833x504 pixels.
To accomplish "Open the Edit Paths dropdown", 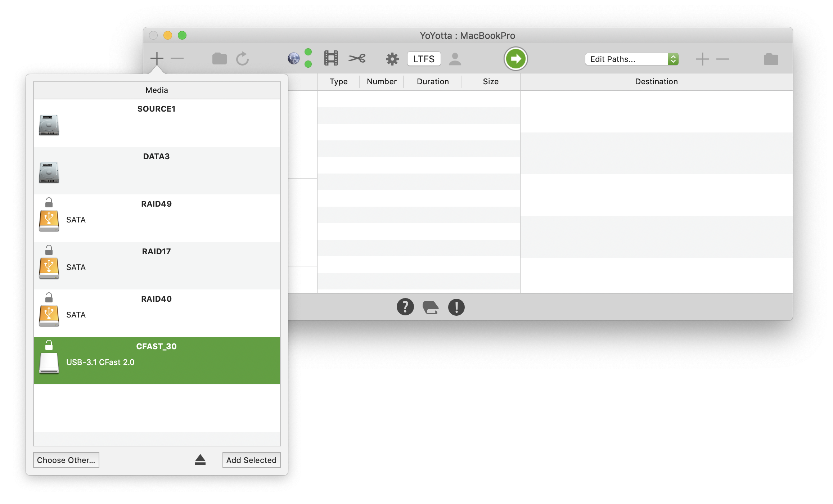I will click(632, 59).
